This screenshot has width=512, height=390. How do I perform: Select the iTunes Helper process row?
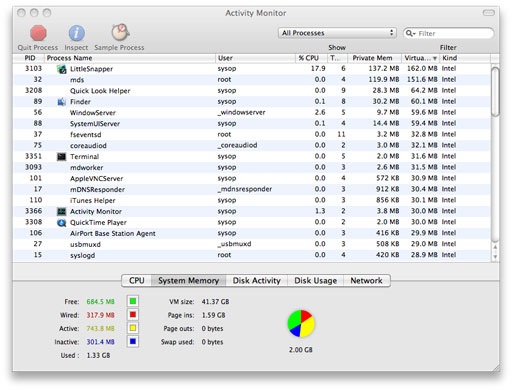coord(252,200)
